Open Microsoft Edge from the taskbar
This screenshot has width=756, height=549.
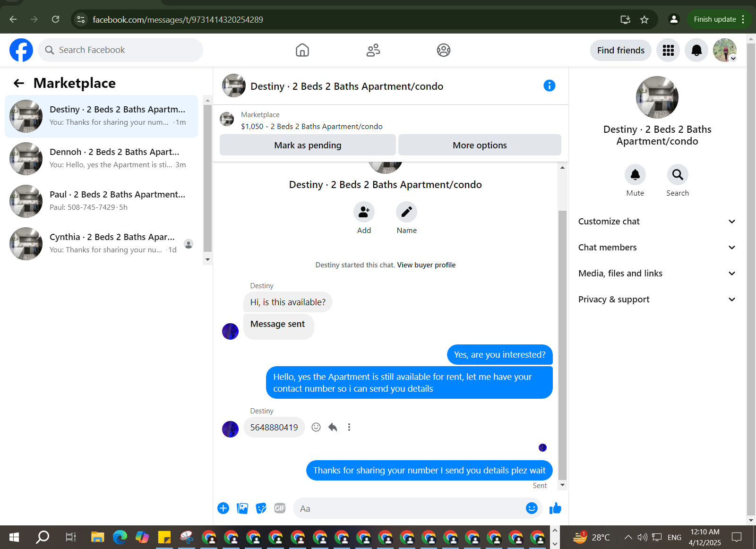pos(120,537)
